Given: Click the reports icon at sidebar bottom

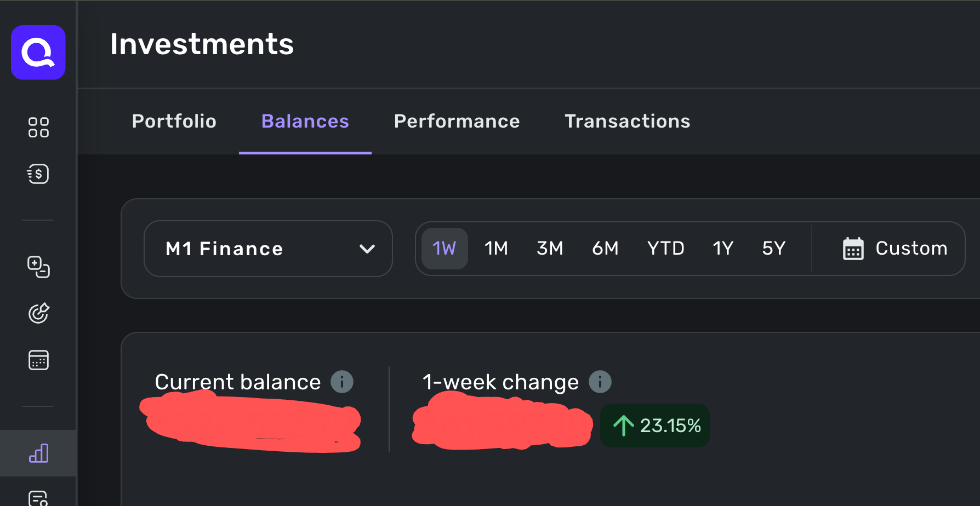Looking at the screenshot, I should [x=38, y=498].
